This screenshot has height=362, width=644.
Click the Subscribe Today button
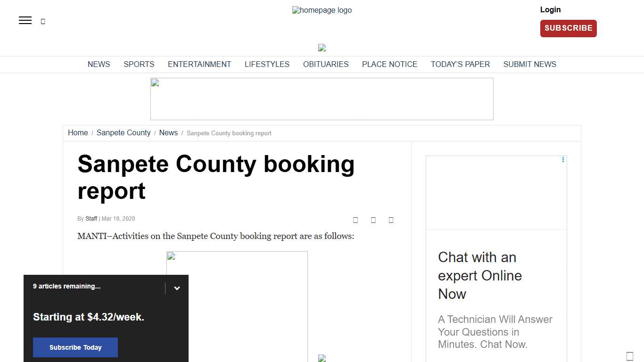point(75,347)
